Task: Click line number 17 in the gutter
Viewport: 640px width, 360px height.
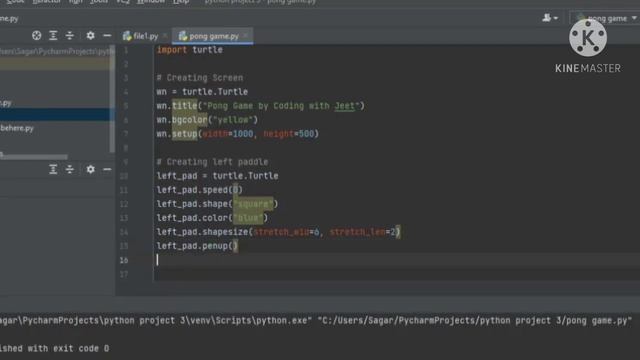Action: (x=124, y=274)
